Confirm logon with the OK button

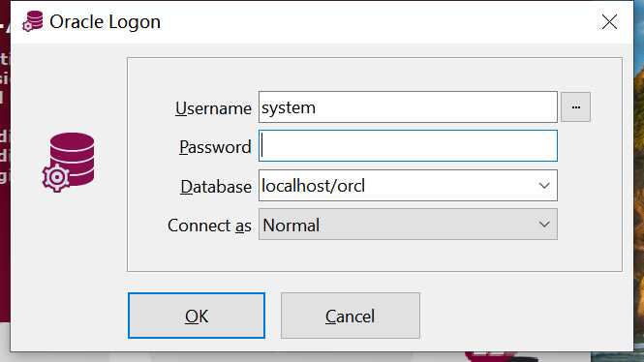pyautogui.click(x=197, y=316)
